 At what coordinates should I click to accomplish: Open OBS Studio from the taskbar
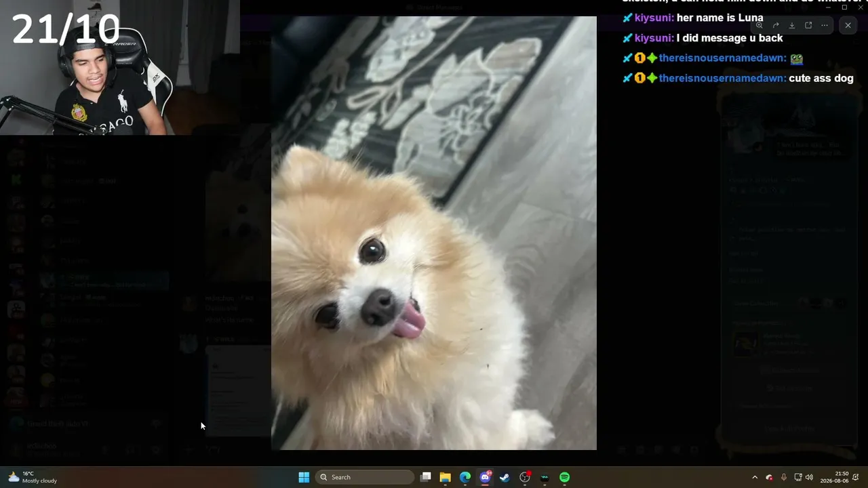click(525, 477)
